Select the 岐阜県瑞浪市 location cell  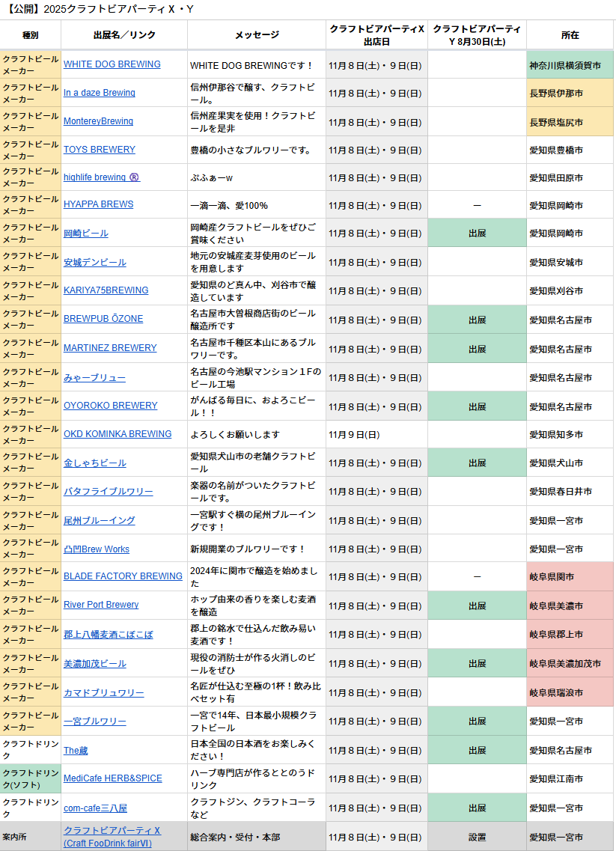point(570,692)
